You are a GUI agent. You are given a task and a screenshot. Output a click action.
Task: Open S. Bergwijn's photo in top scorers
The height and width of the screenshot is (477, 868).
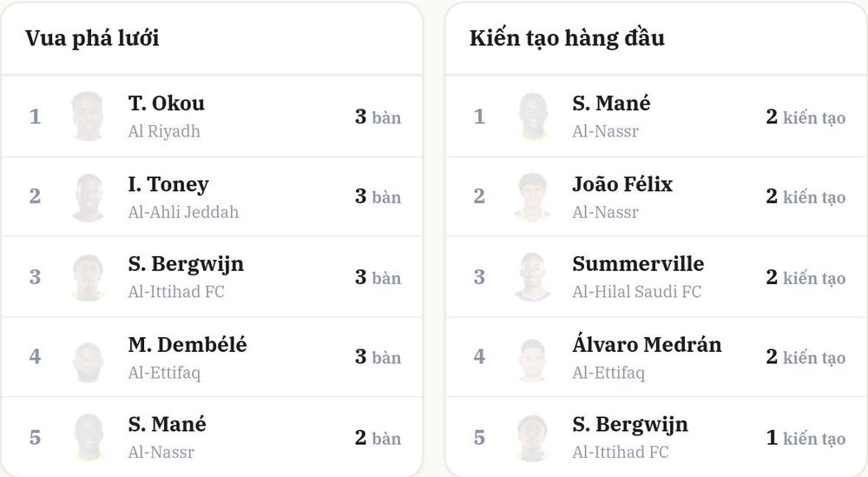(x=88, y=277)
